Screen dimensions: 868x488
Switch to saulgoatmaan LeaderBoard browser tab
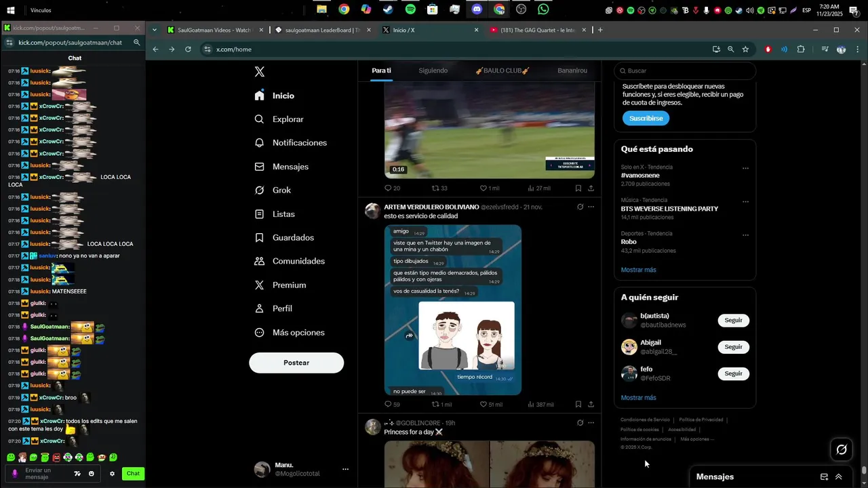click(x=322, y=30)
